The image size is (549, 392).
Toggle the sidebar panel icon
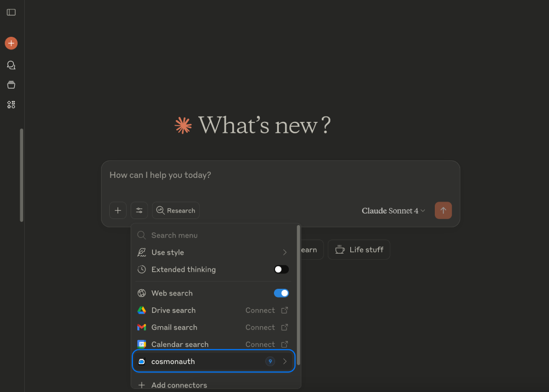tap(11, 12)
